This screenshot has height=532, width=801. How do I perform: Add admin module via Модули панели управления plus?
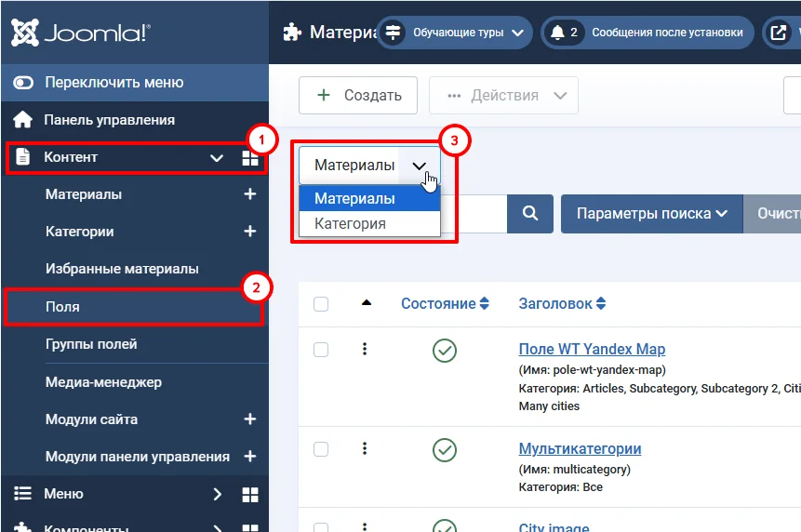click(250, 456)
